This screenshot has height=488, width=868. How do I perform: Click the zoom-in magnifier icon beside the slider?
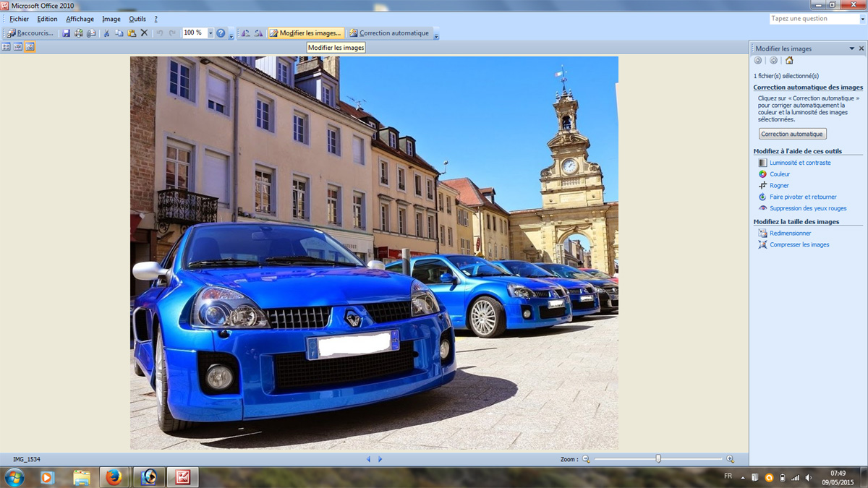coord(730,459)
